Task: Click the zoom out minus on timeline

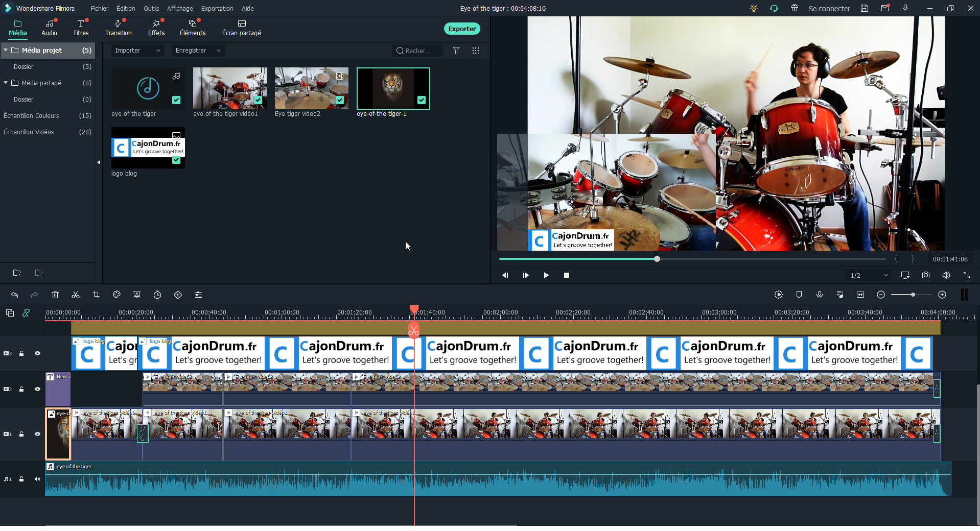Action: pyautogui.click(x=881, y=295)
